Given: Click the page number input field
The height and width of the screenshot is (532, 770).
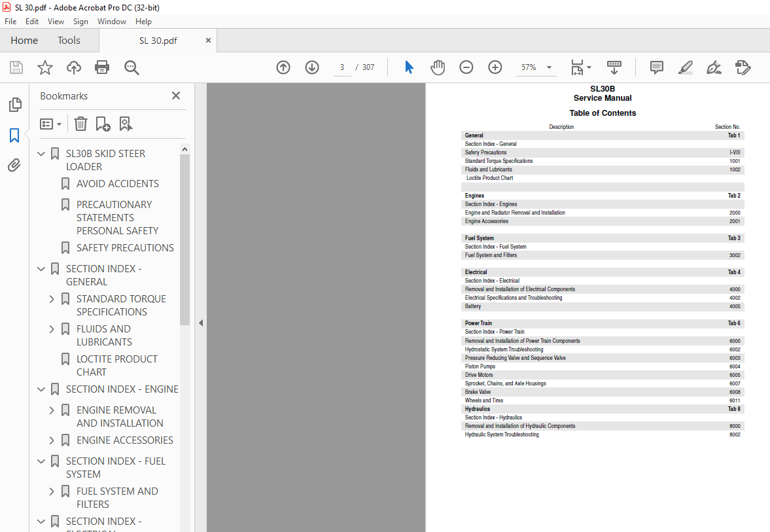Looking at the screenshot, I should [x=342, y=67].
